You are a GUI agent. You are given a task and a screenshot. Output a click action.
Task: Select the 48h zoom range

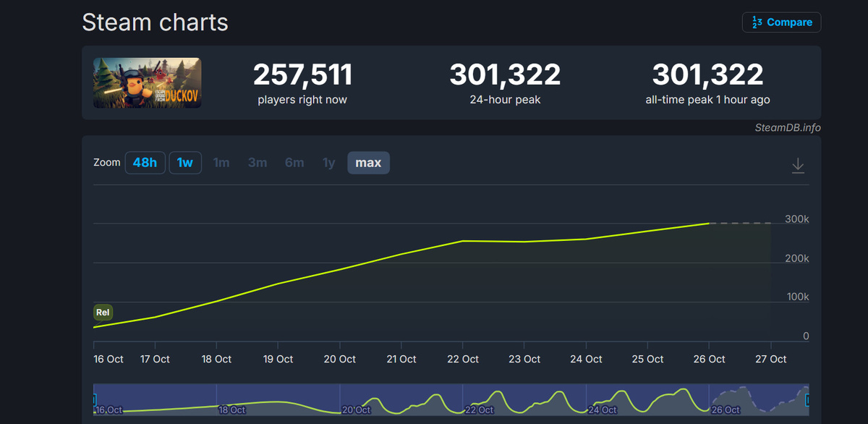click(x=145, y=163)
